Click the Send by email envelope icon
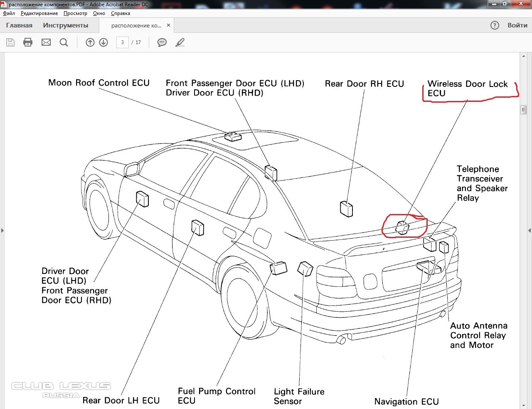This screenshot has width=532, height=409. pyautogui.click(x=46, y=42)
